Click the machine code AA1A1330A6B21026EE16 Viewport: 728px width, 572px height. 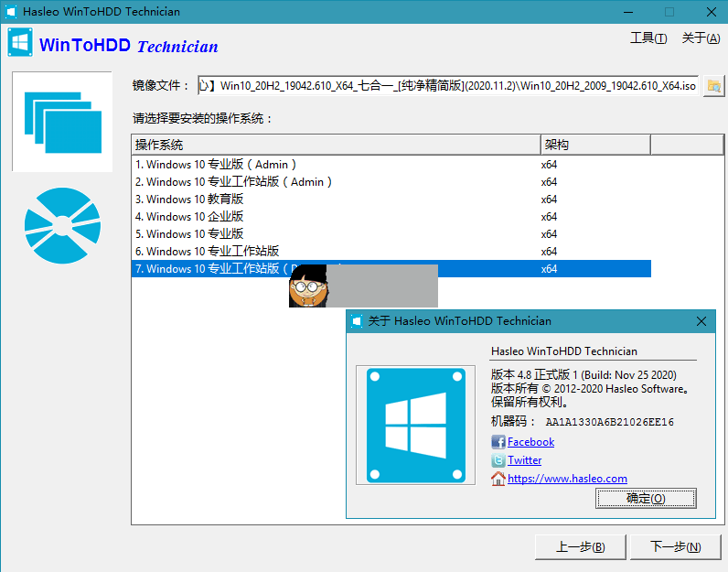coord(609,422)
